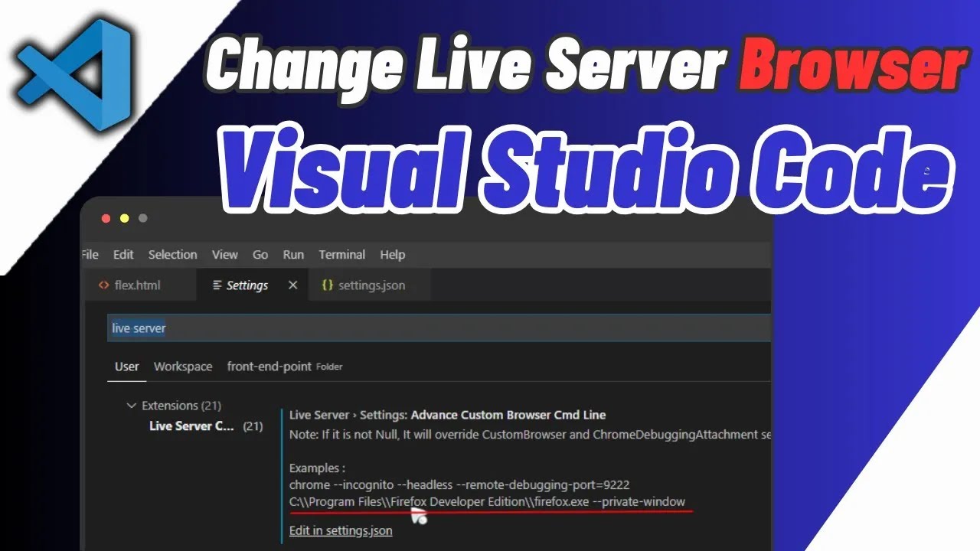Viewport: 980px width, 551px height.
Task: Click the Firefox Developer Edition path example
Action: coord(487,501)
